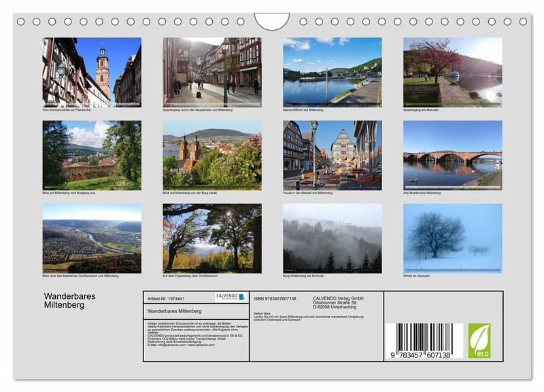Viewport: 544px width, 392px height.
Task: Click the large Wanderbares Miltenberg title
Action: coord(70,301)
